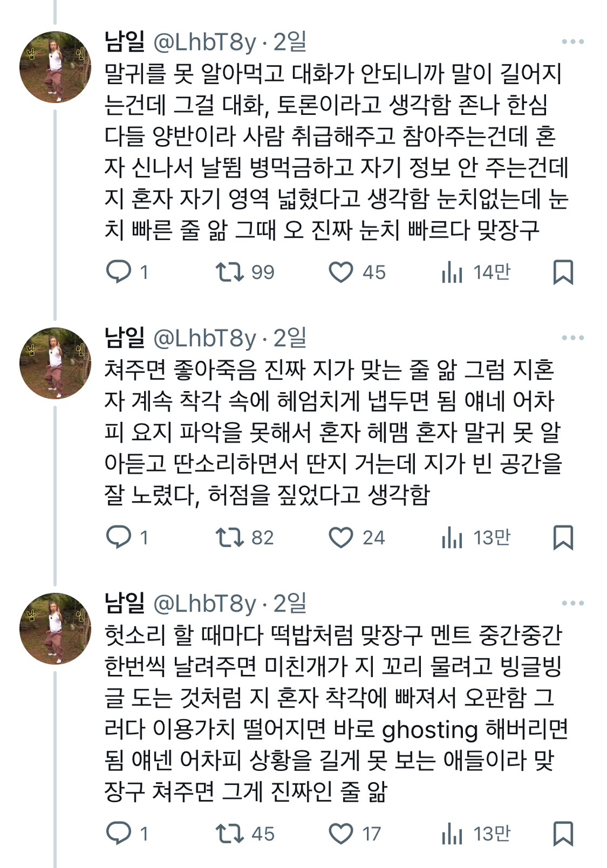607x868 pixels.
Task: Retweet the post with 45 retweets
Action: point(229,834)
